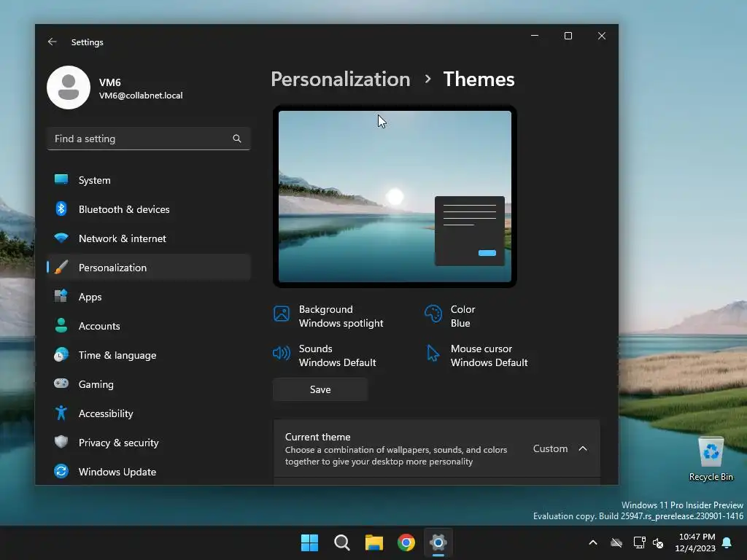747x560 pixels.
Task: Click the Accounts person icon
Action: [61, 325]
